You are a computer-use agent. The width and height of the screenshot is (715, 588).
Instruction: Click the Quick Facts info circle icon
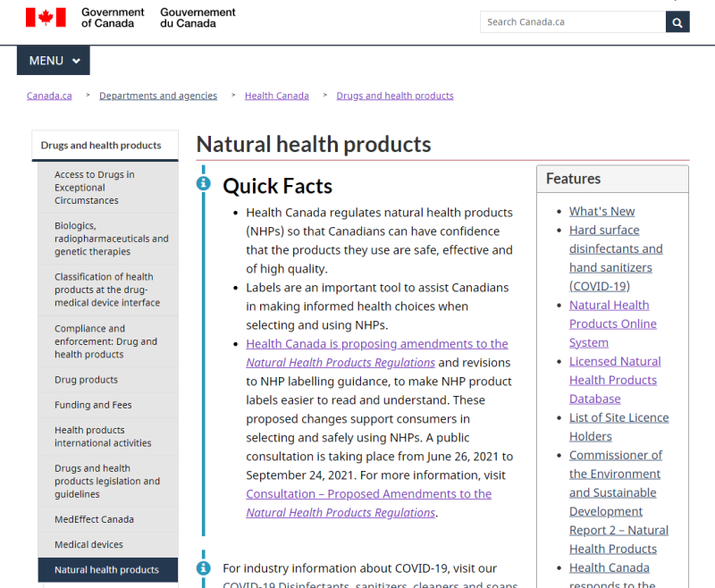tap(204, 183)
